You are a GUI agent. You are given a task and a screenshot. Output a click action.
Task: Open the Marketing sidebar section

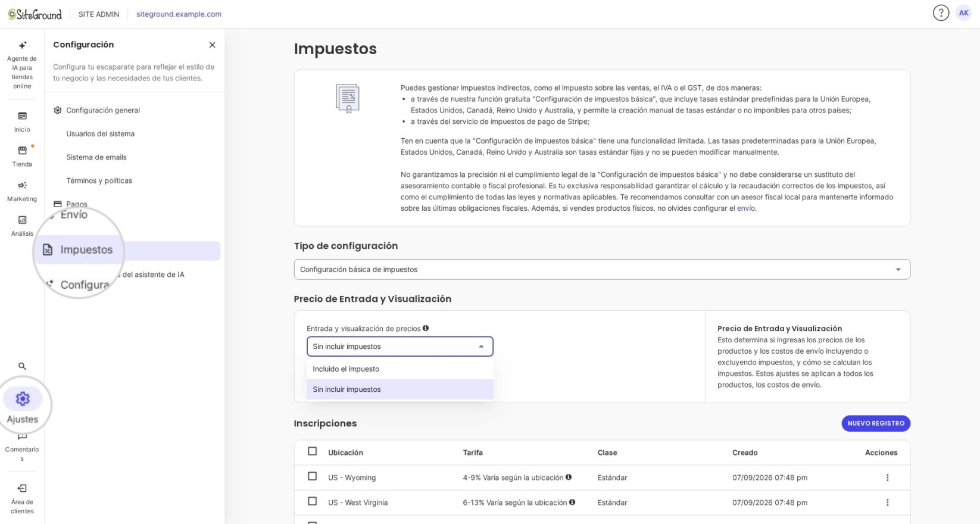click(22, 191)
